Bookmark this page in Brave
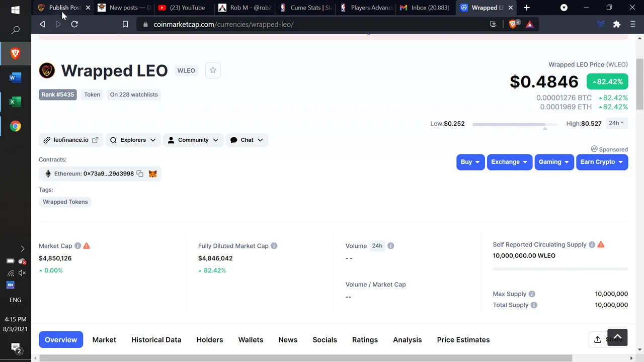This screenshot has height=362, width=644. (125, 24)
